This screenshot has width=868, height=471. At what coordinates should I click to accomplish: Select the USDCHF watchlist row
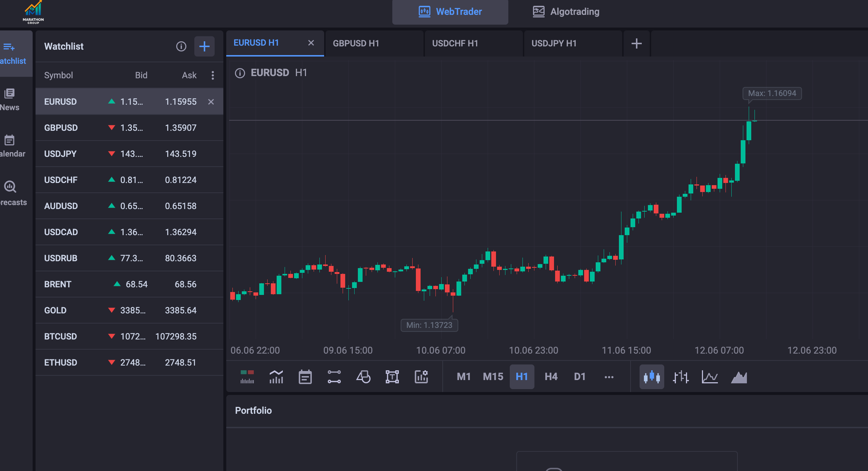[129, 180]
